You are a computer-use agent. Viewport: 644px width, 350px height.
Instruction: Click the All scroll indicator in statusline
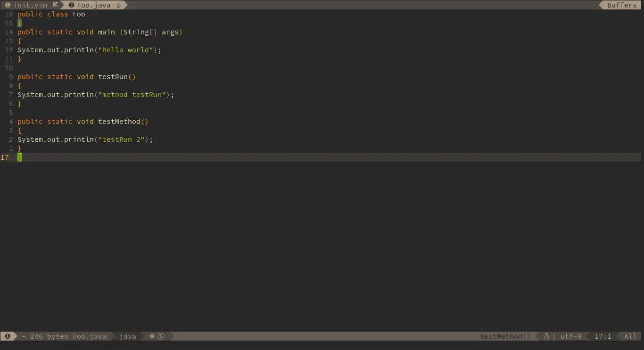pos(629,336)
